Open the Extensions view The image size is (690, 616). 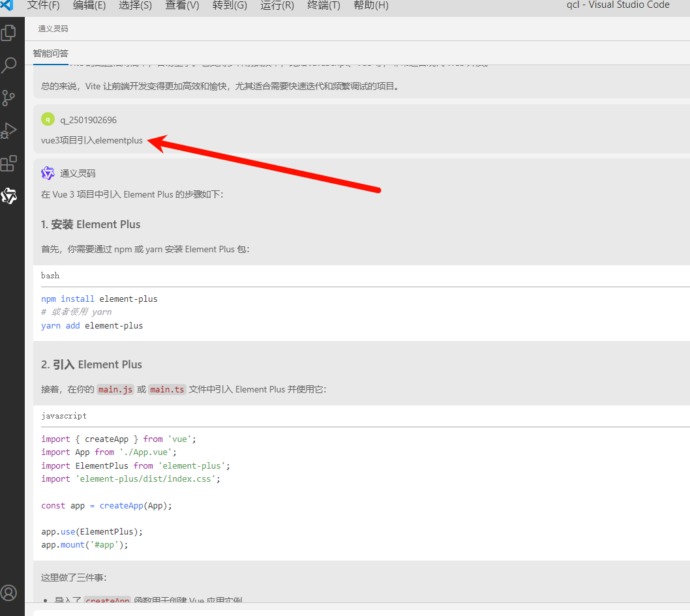click(x=8, y=164)
